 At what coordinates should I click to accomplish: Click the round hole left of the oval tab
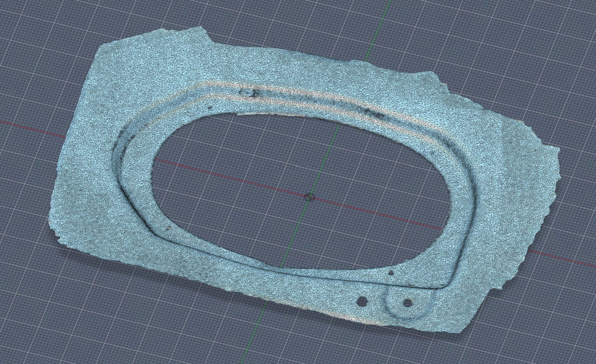(362, 301)
